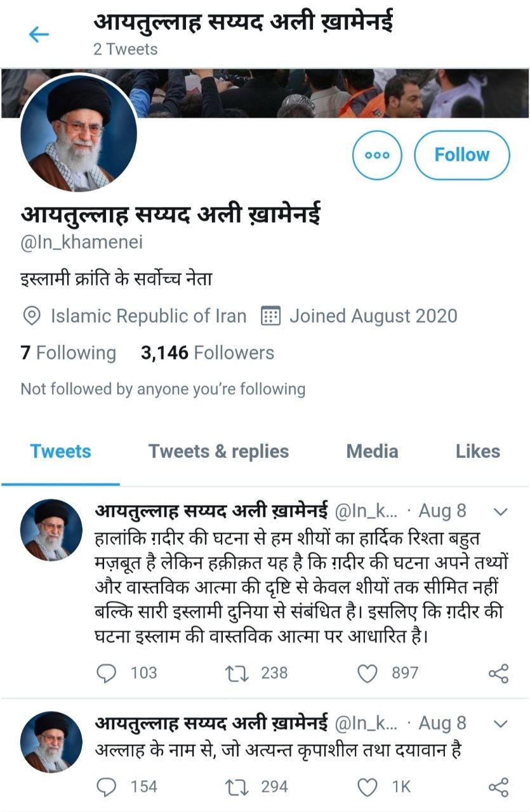
Task: Switch to the Likes tab
Action: (477, 452)
